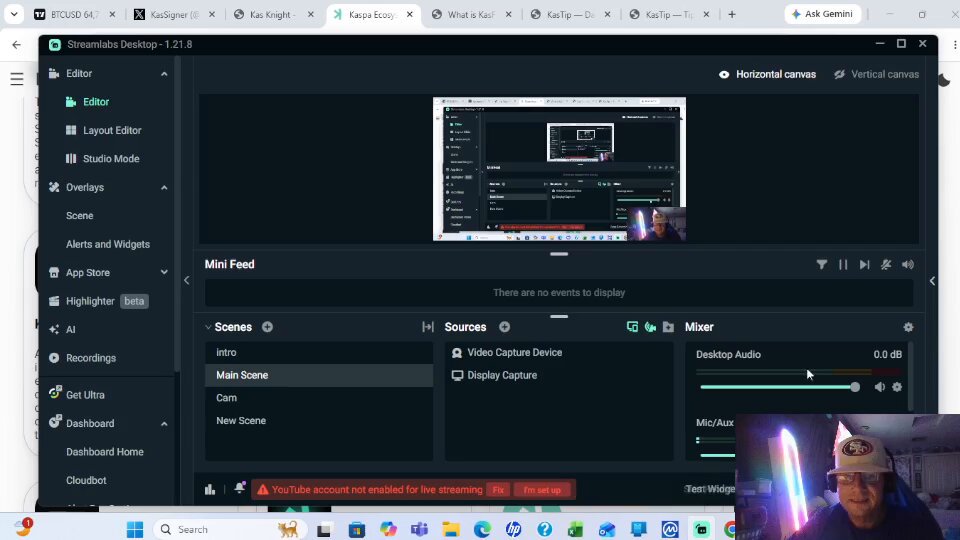Collapse left sidebar arrow
960x540 pixels.
(x=187, y=280)
